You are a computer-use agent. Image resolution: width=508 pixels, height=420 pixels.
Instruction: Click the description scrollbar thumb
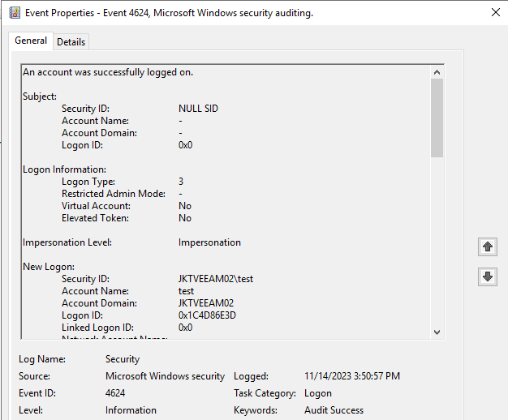[437, 118]
